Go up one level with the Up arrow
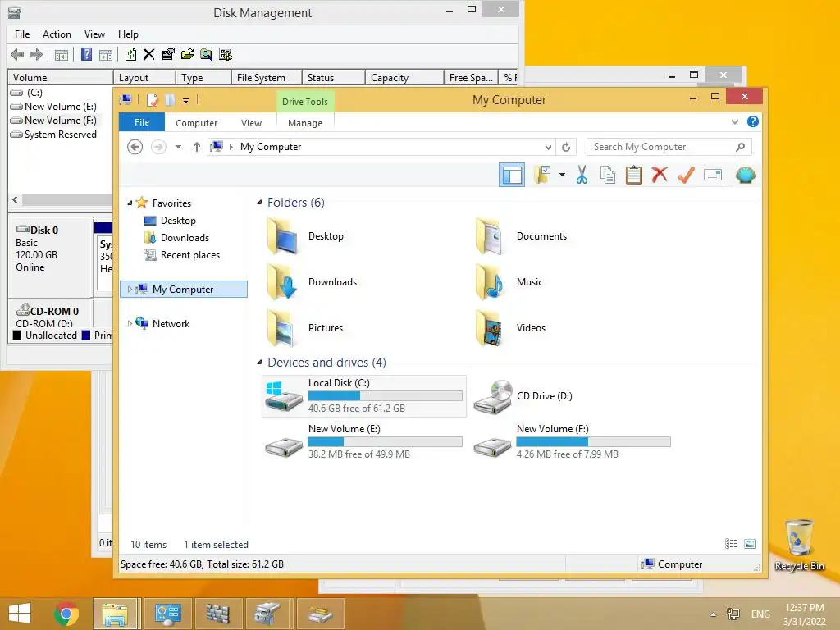840x630 pixels. (x=197, y=147)
